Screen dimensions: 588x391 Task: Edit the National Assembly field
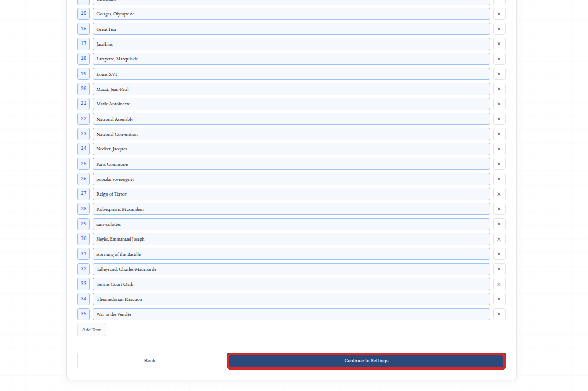(291, 119)
